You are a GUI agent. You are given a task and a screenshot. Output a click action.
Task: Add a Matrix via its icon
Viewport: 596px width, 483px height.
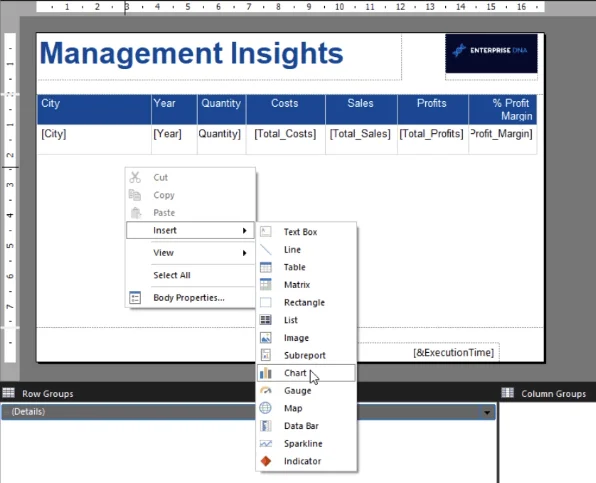coord(266,285)
